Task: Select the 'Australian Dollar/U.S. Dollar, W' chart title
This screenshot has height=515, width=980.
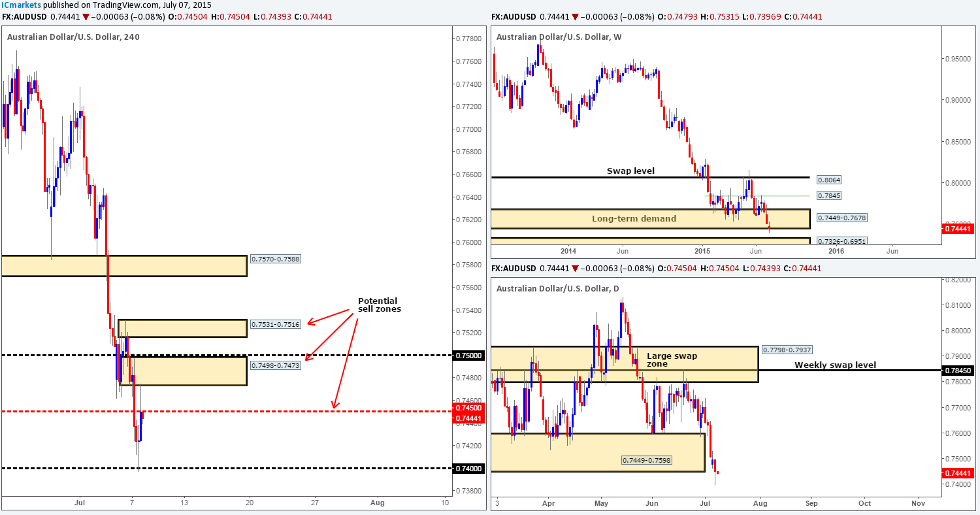Action: tap(559, 37)
